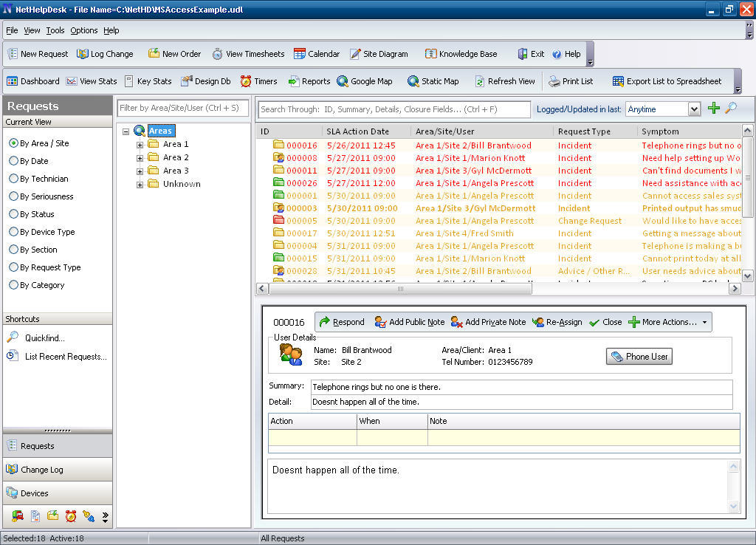Select the By Device Type view
This screenshot has height=545, width=756.
42,232
